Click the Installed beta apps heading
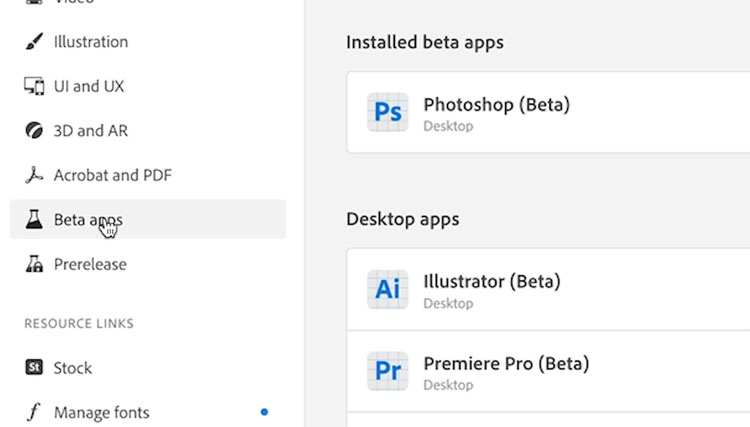This screenshot has width=750, height=427. [x=425, y=42]
